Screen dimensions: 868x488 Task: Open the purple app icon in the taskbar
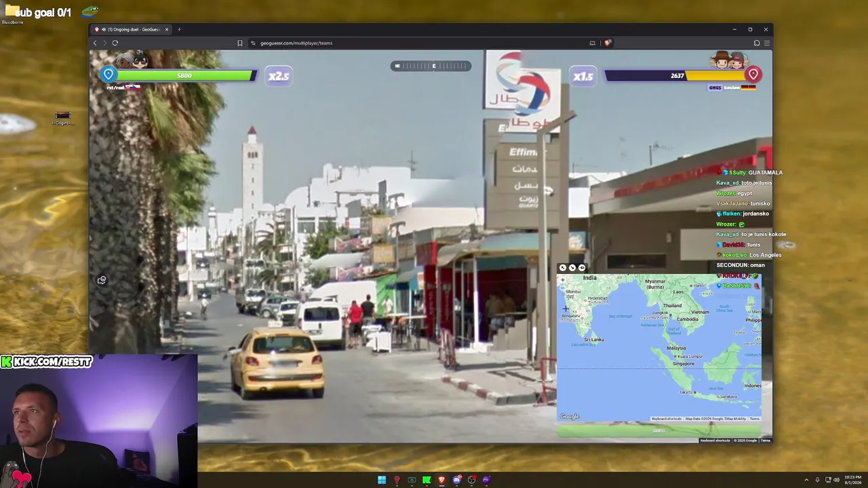coord(486,480)
